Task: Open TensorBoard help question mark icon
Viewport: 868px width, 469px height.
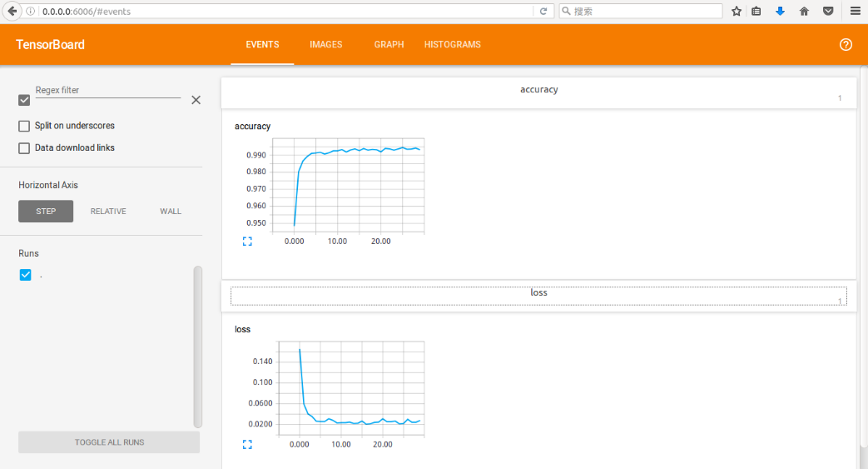Action: point(846,45)
